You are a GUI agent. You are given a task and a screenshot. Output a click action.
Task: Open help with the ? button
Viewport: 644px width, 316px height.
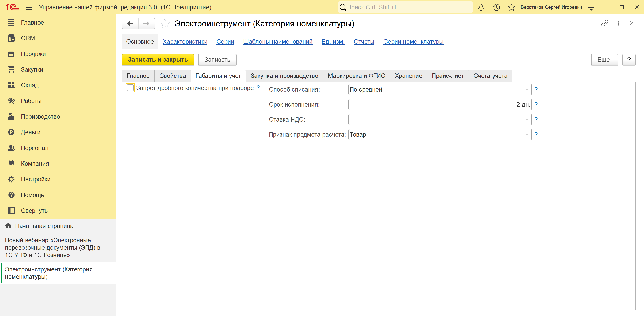click(629, 60)
